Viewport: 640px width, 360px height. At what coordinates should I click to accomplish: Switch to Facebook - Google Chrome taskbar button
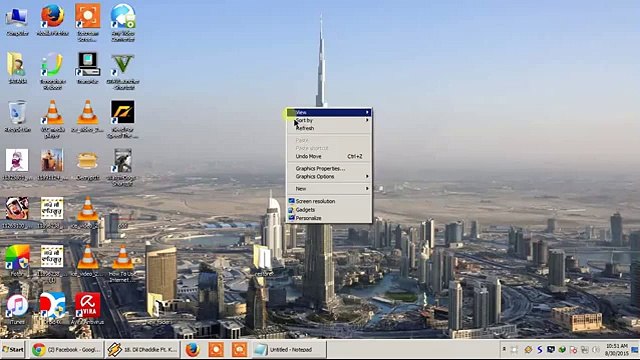pos(66,350)
